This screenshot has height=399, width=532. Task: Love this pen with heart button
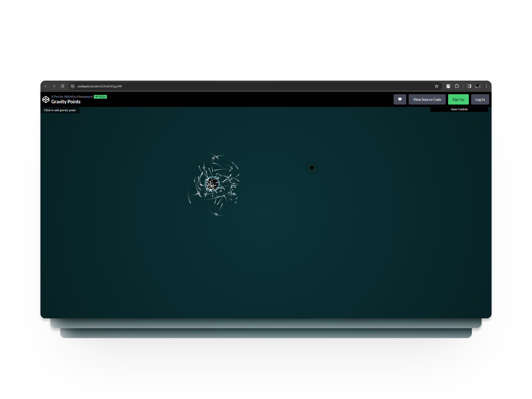tap(400, 99)
